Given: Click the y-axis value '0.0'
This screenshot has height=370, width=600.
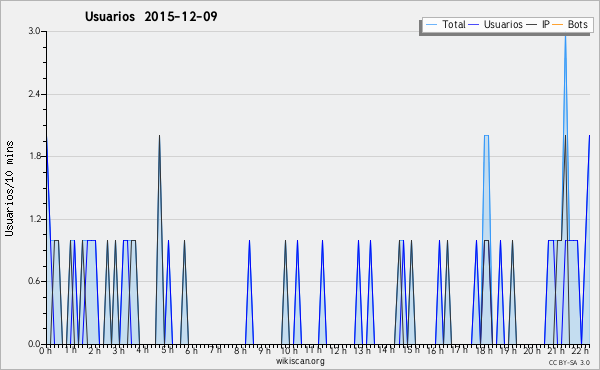Looking at the screenshot, I should [34, 344].
